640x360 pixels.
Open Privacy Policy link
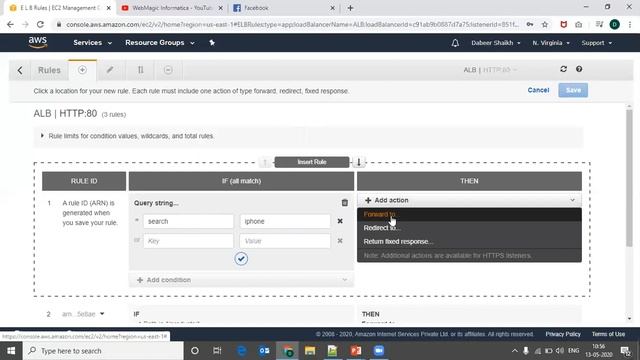coord(563,334)
